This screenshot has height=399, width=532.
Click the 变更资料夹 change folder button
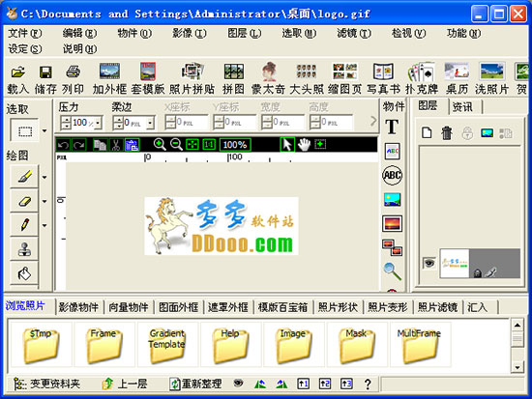47,384
